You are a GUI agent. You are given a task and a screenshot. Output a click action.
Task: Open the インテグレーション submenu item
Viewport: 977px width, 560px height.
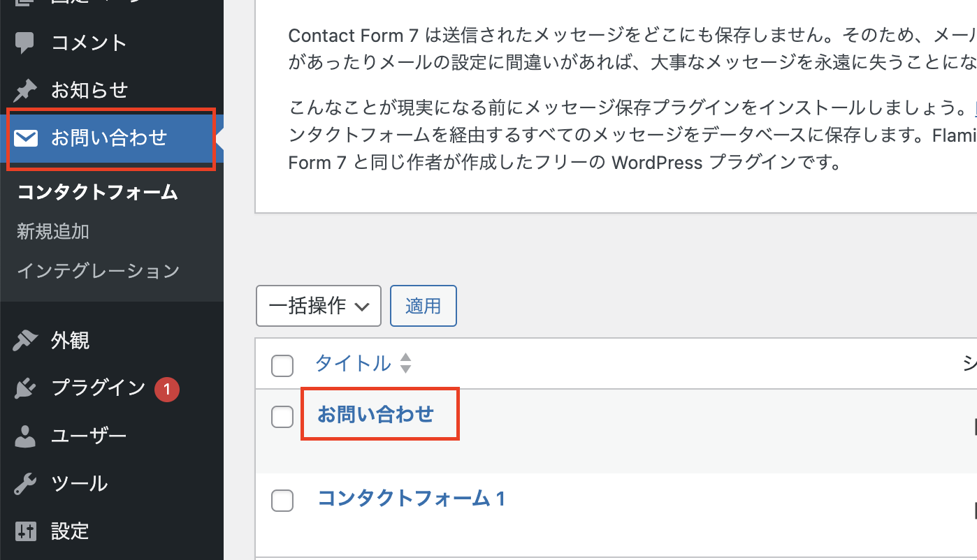tap(98, 270)
